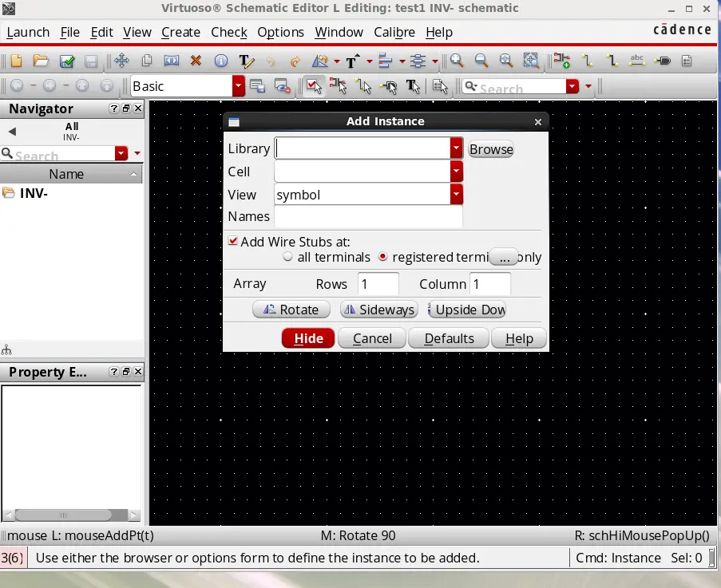Expand the Distribute icon's dropdown arrow
Viewport: 721px width, 588px height.
pos(434,61)
